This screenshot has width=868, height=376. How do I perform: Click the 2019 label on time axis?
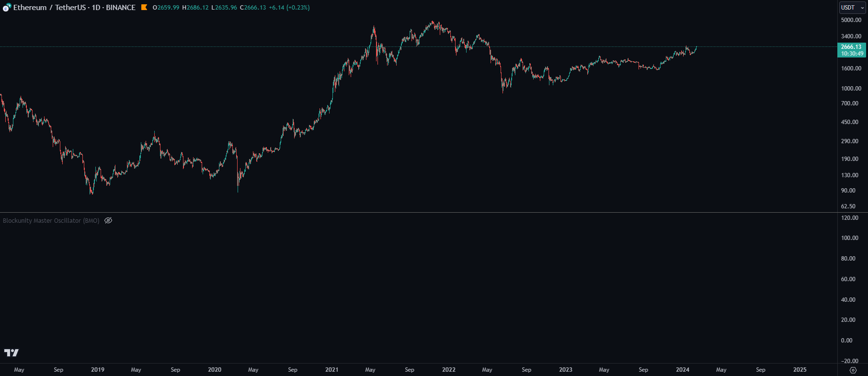tap(97, 370)
